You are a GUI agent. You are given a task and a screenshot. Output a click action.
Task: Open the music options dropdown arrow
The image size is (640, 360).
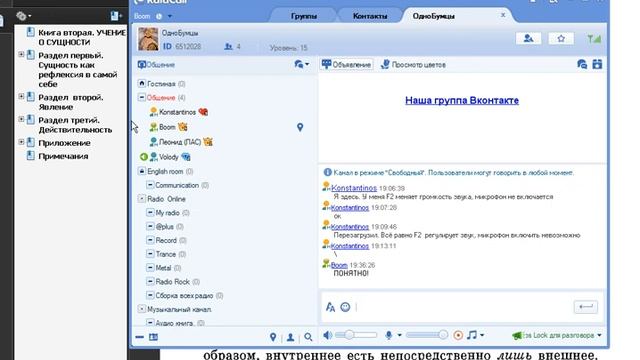coord(482,335)
